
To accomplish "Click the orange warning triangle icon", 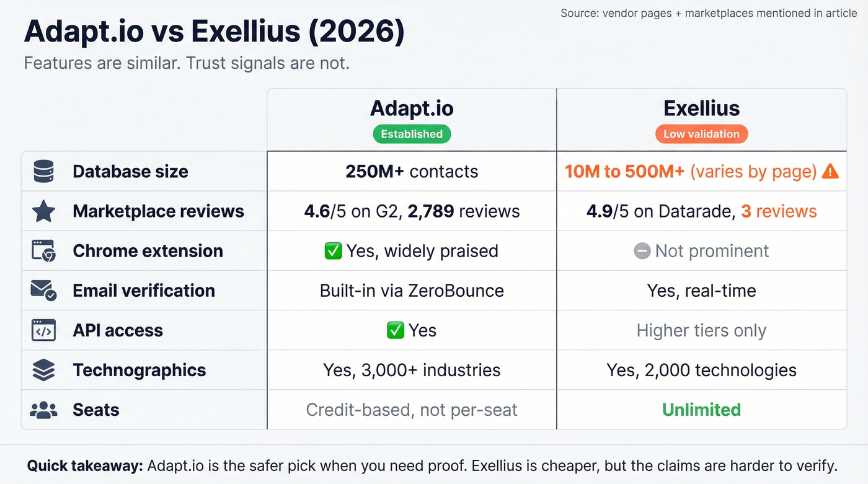I will (830, 172).
